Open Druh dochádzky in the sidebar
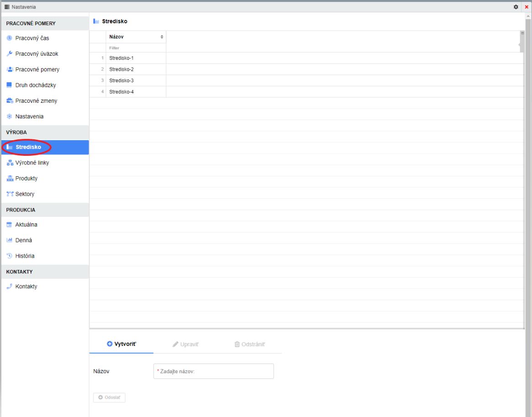This screenshot has width=532, height=417. click(x=35, y=85)
